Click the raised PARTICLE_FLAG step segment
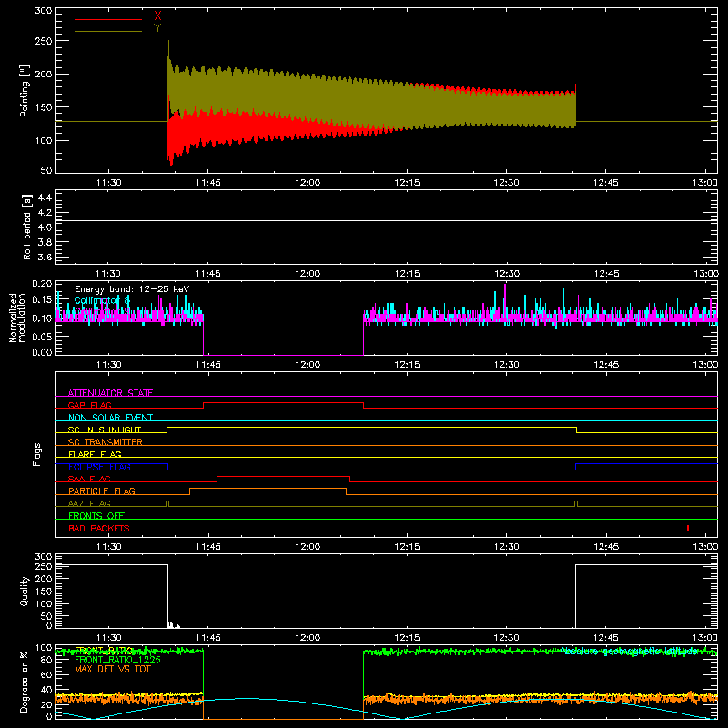Image resolution: width=728 pixels, height=728 pixels. coord(268,489)
